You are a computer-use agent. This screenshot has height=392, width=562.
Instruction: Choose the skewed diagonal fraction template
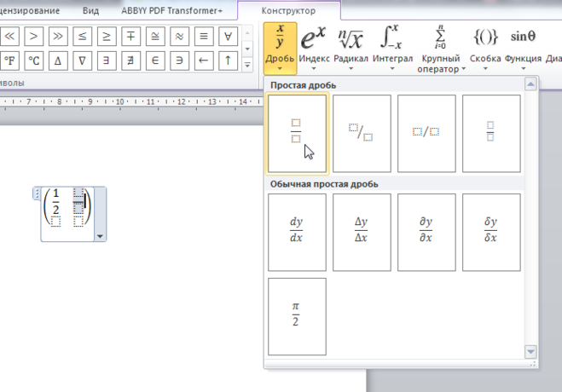pos(362,134)
